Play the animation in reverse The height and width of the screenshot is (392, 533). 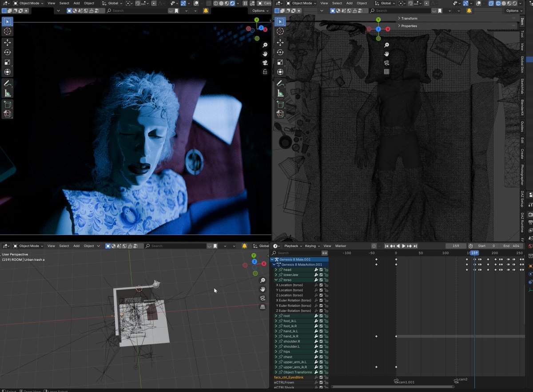[398, 246]
